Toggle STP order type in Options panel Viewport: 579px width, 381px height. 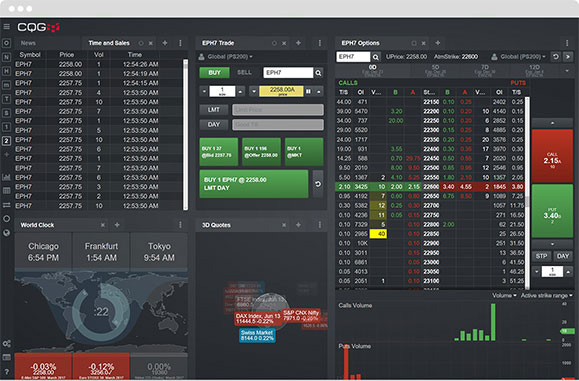pyautogui.click(x=541, y=256)
